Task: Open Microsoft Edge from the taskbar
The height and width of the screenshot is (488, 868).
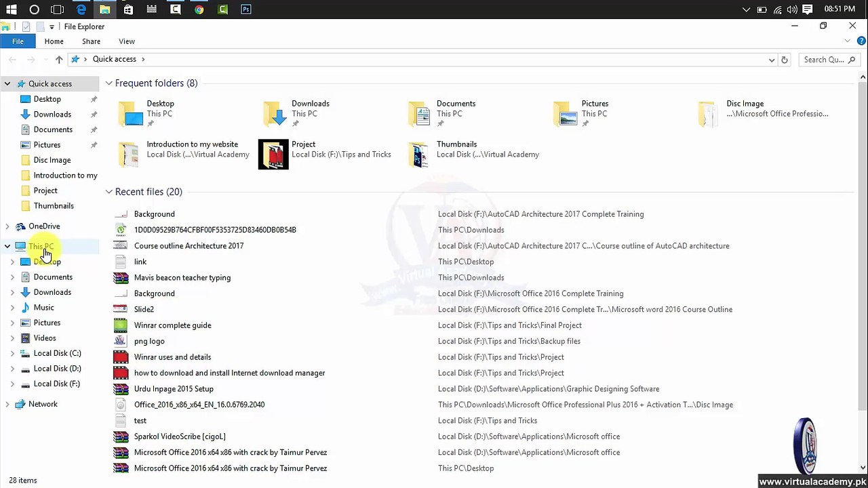Action: click(x=81, y=9)
